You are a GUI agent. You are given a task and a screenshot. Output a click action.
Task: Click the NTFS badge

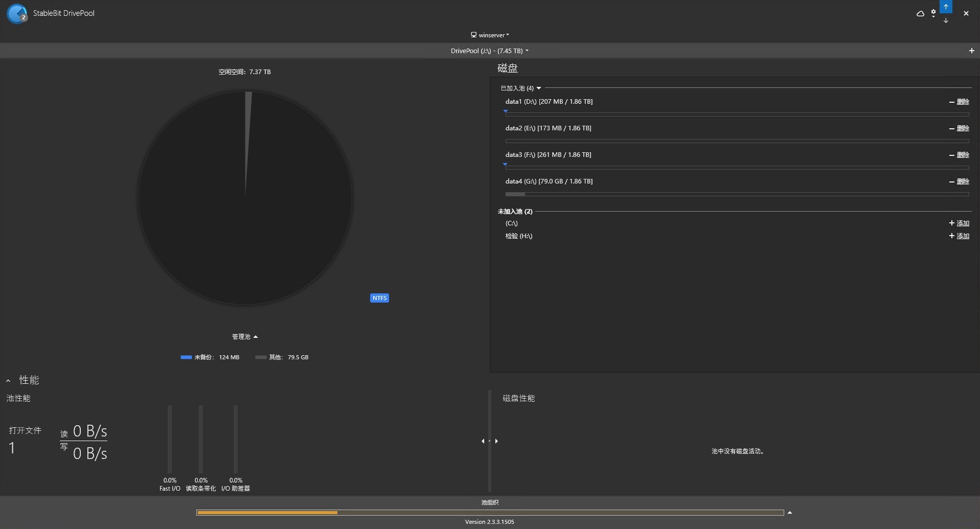tap(379, 298)
